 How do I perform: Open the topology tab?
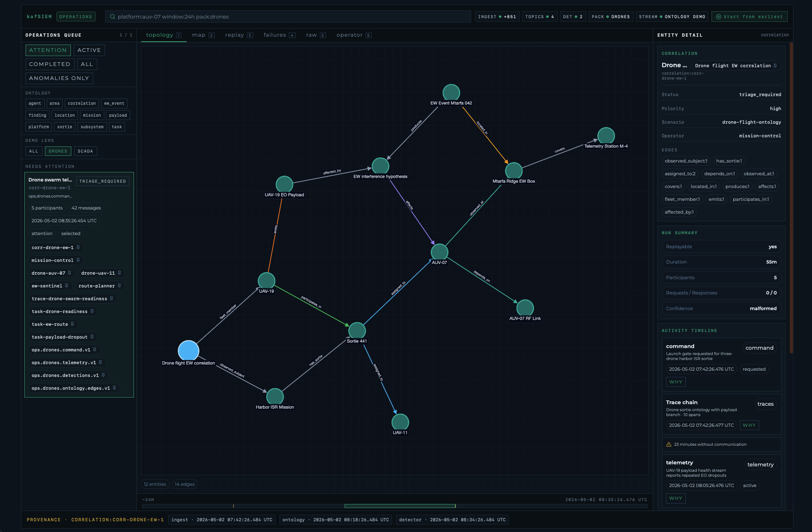(163, 35)
